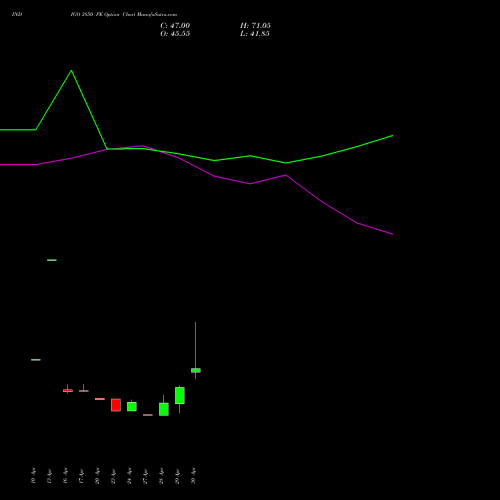Click the '16 Apr' date axis label
This screenshot has width=500, height=500.
65,476
